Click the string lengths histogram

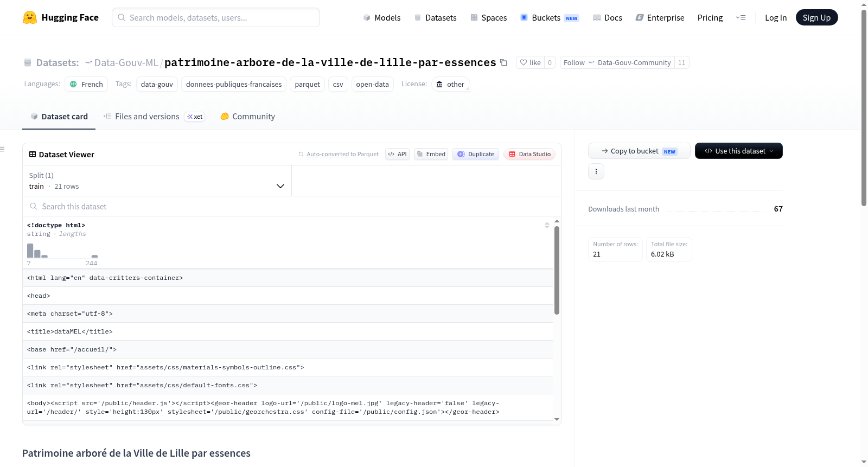pyautogui.click(x=62, y=251)
